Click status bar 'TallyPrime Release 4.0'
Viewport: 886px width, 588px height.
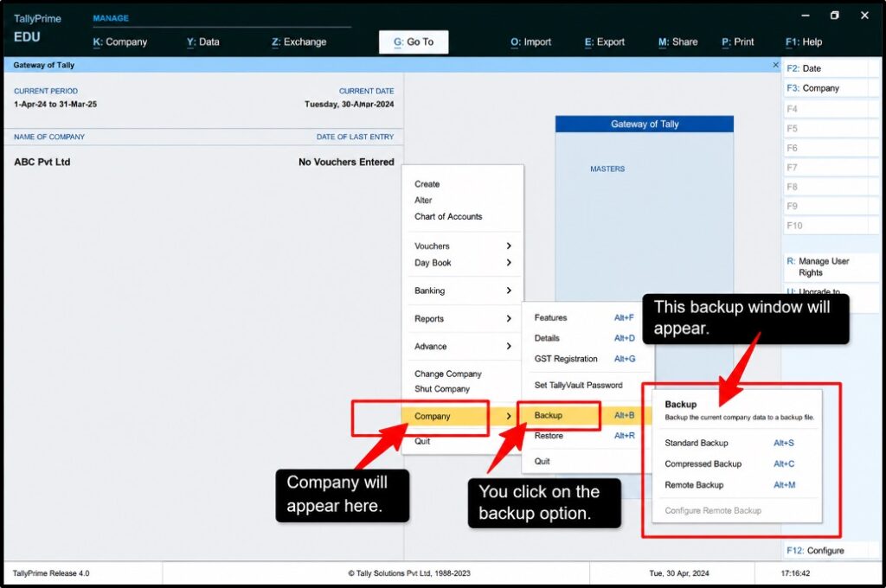point(51,573)
